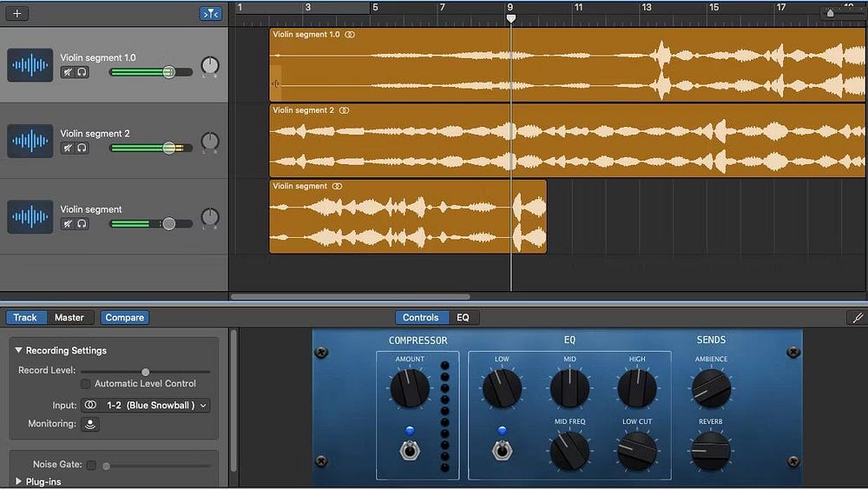Collapse the Recording Settings section

pyautogui.click(x=18, y=351)
